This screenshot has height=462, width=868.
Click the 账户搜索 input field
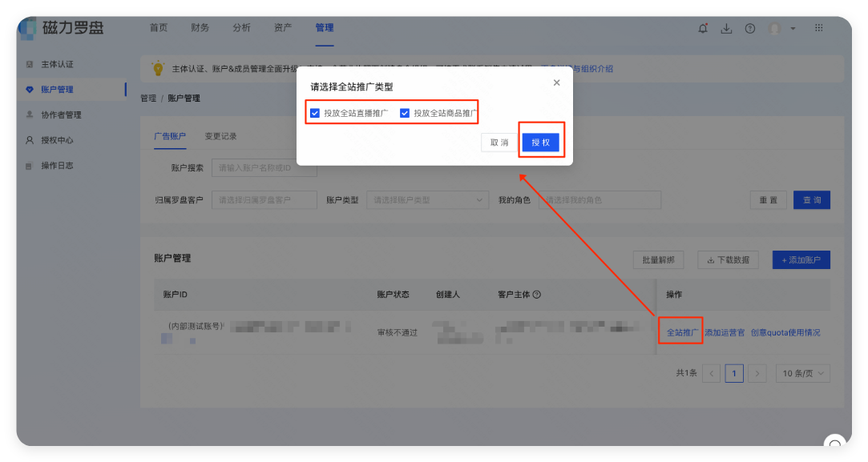264,167
